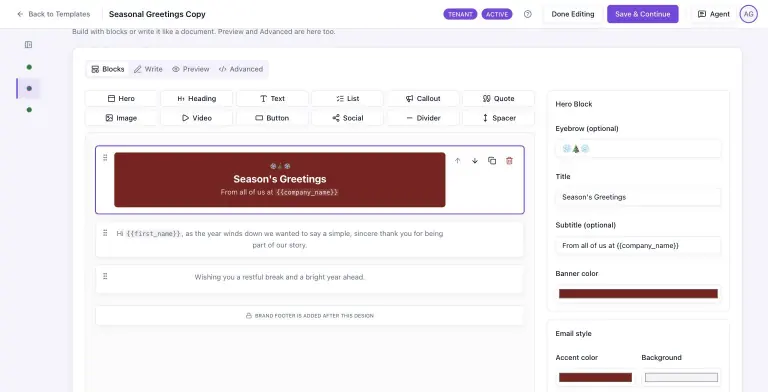Add a Spacer block
768x392 pixels.
pyautogui.click(x=499, y=118)
